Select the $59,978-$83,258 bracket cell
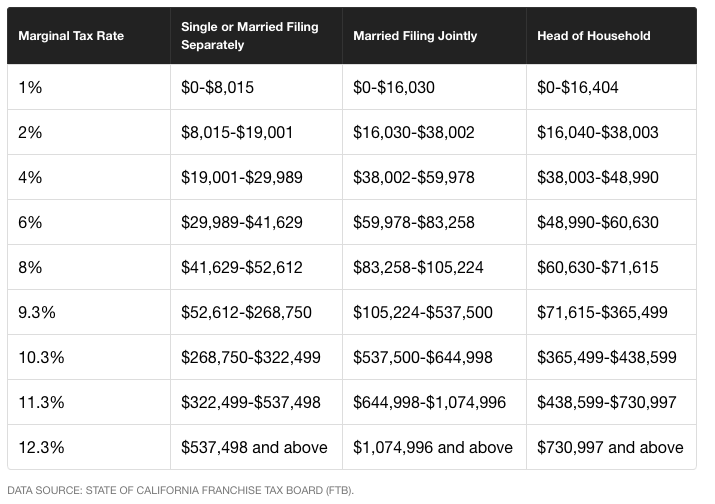This screenshot has height=504, width=715. tap(414, 222)
